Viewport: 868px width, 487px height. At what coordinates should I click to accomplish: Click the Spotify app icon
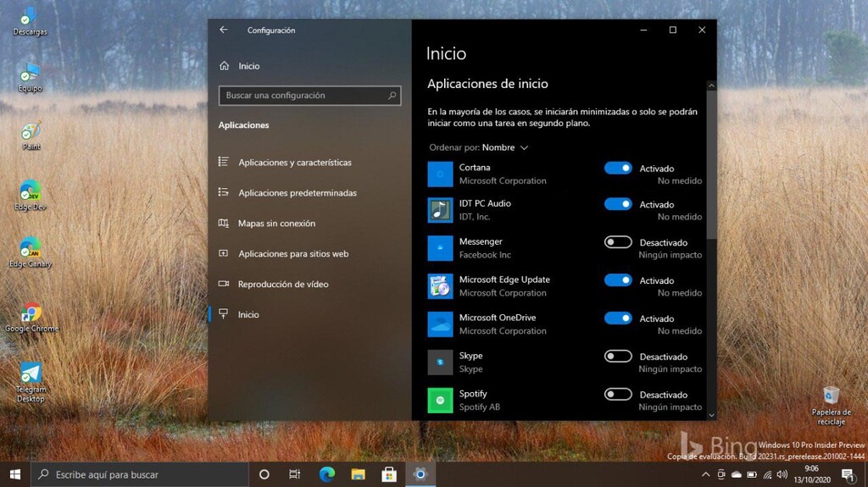tap(440, 400)
